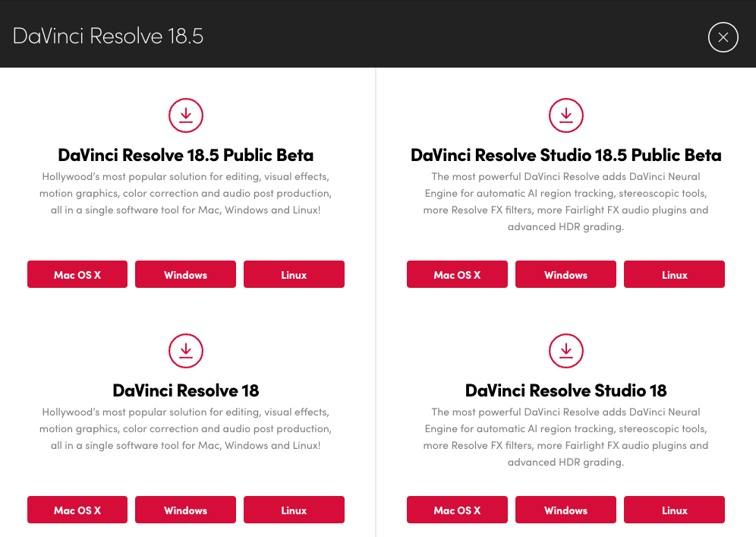Download Resolve 18.5 Public Beta for Linux
The image size is (756, 537).
tap(294, 275)
